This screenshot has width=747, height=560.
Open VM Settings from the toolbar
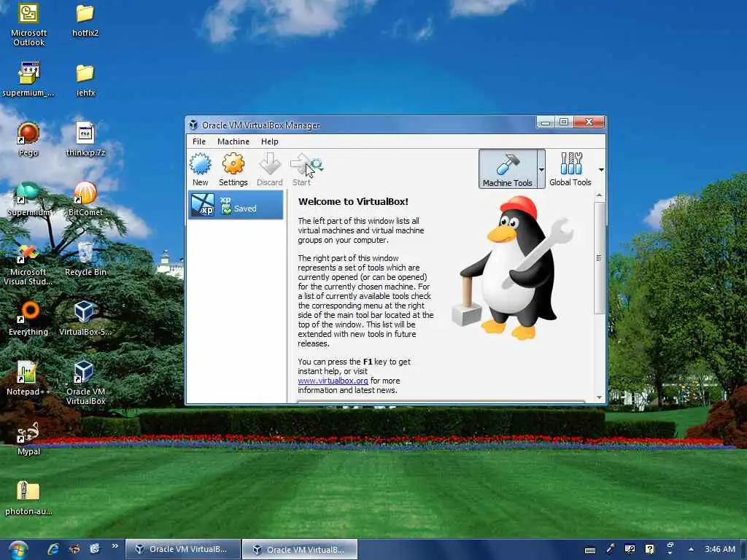click(233, 169)
